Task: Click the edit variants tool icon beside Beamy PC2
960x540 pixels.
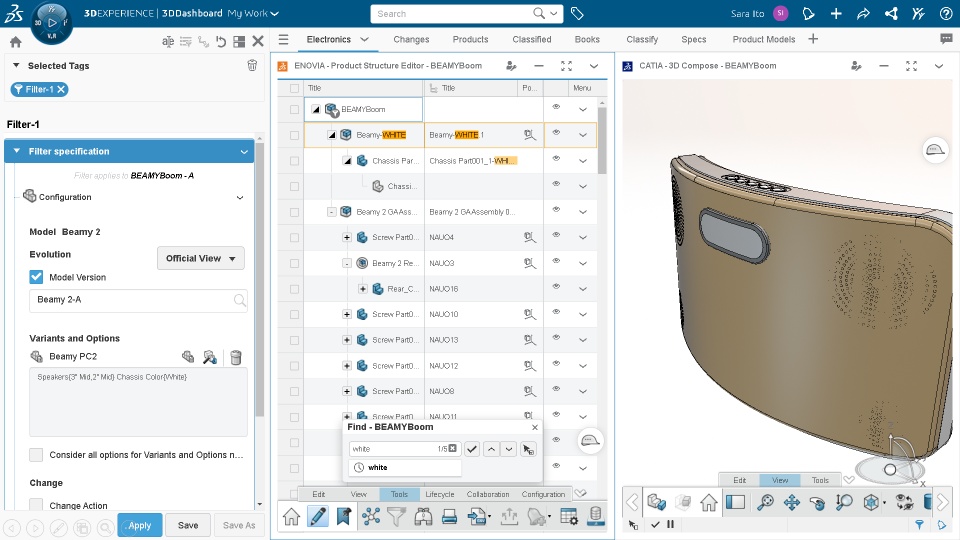Action: [209, 357]
